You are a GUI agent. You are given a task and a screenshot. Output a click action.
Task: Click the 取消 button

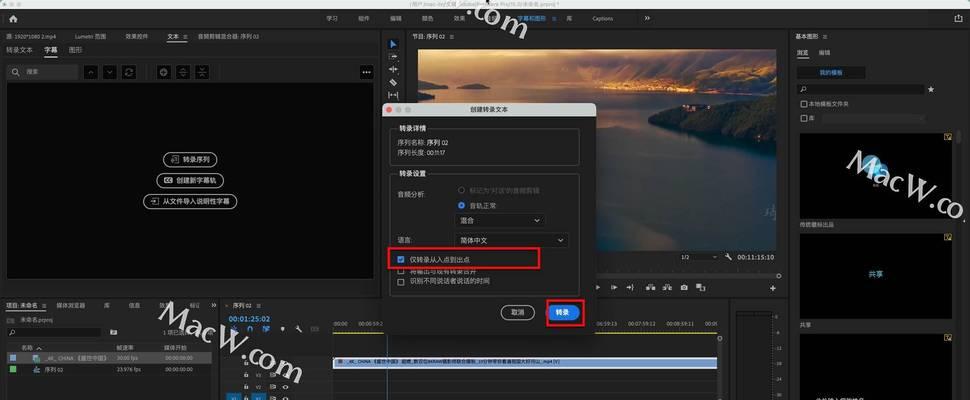[x=517, y=313]
